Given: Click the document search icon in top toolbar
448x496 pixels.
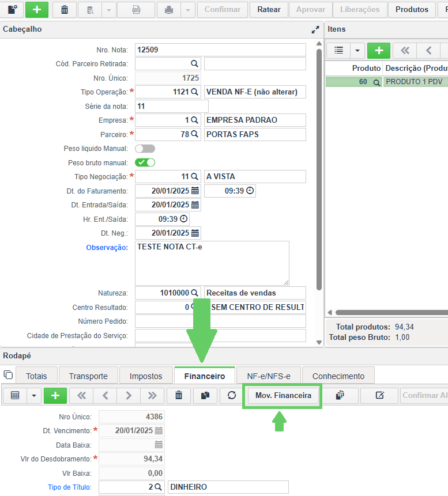Looking at the screenshot, I should pyautogui.click(x=90, y=9).
